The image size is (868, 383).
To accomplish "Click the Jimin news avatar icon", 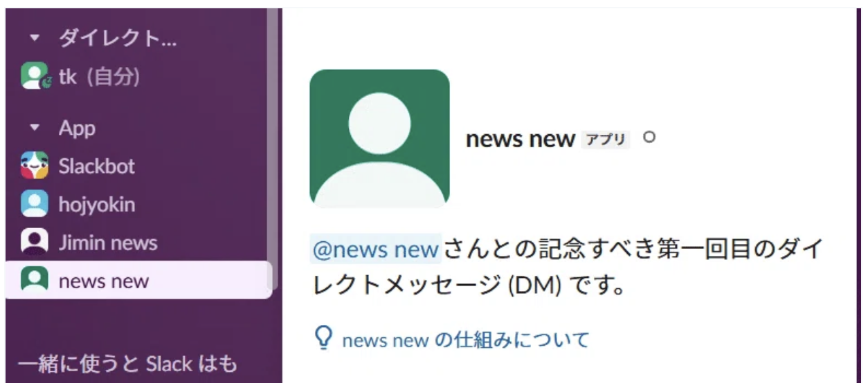I will (35, 243).
